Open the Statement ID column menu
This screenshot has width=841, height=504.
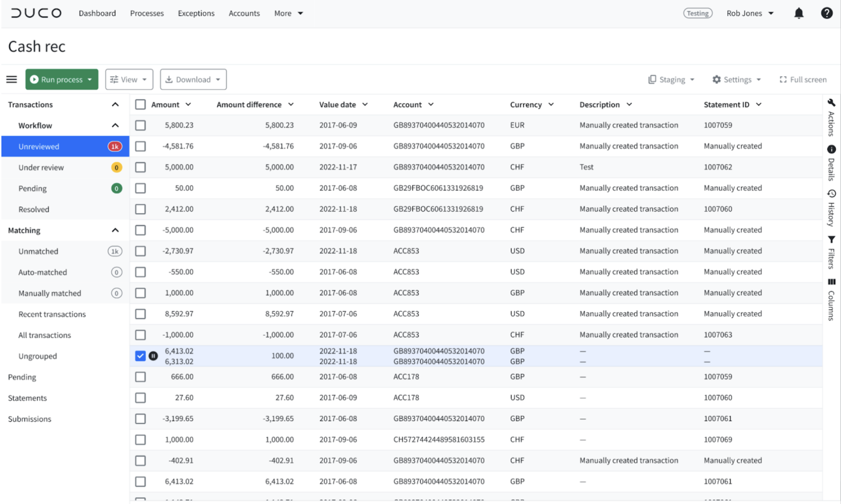(x=759, y=105)
